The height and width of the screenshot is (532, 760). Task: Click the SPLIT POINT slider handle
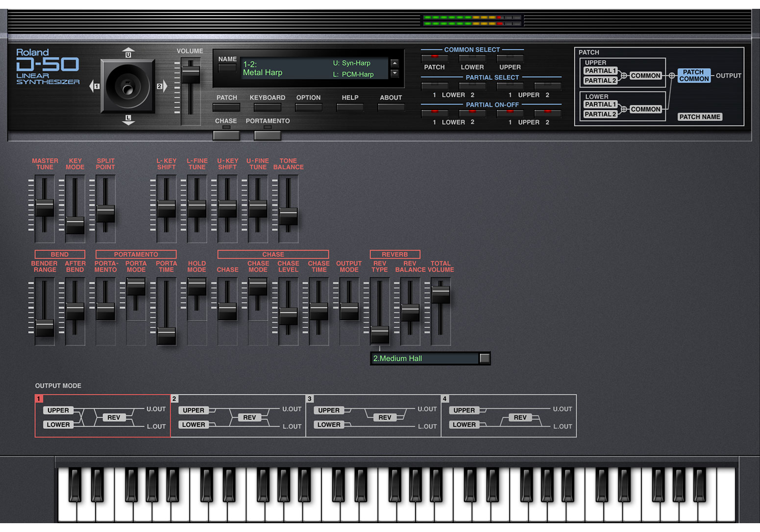[x=105, y=214]
